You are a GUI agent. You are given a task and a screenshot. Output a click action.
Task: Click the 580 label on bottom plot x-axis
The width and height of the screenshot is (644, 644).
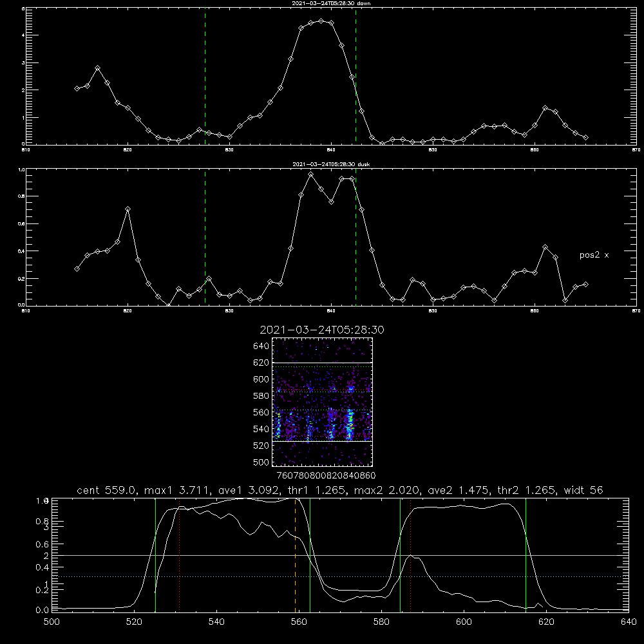click(x=381, y=622)
